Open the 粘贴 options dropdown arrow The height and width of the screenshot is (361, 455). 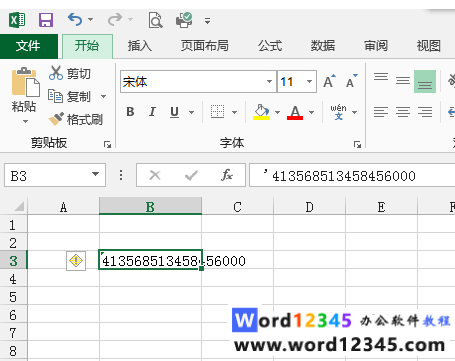pyautogui.click(x=25, y=121)
